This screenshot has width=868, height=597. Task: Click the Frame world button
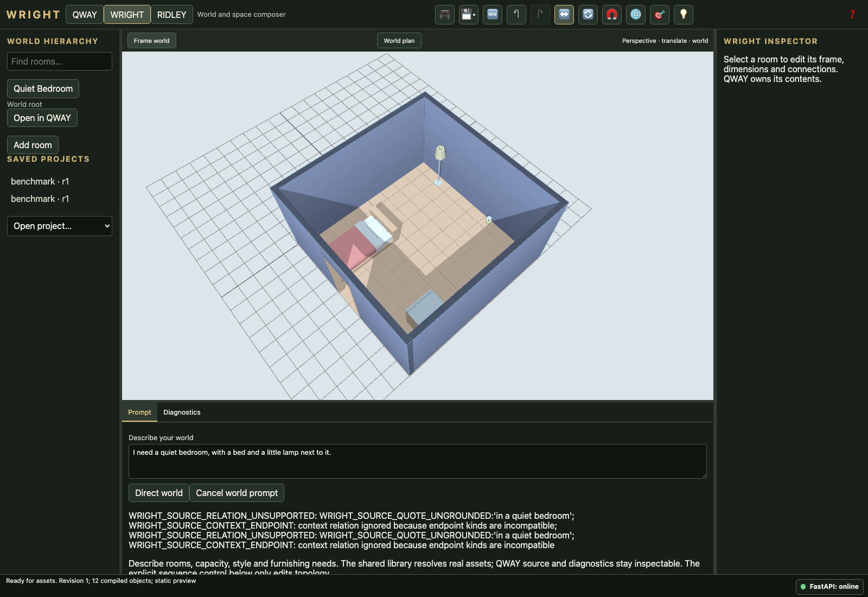(x=152, y=41)
